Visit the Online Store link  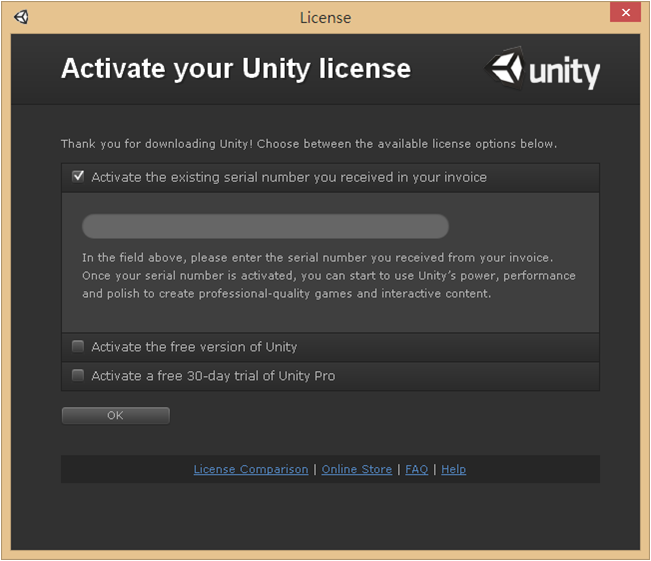357,469
